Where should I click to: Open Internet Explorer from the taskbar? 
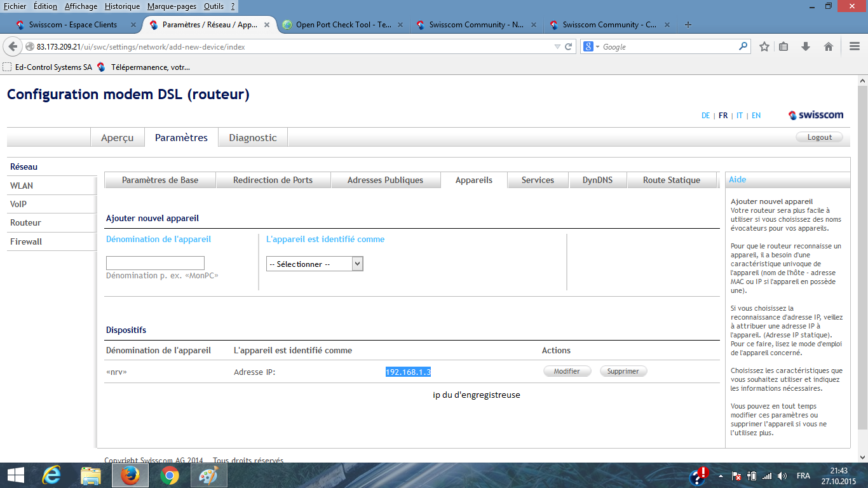tap(51, 475)
